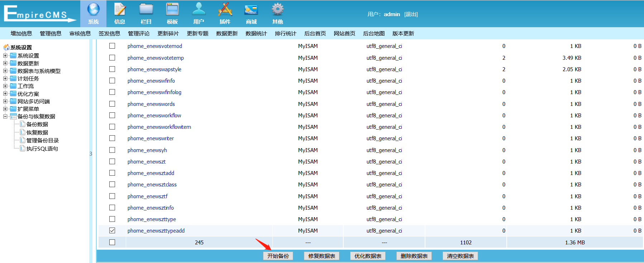Collapse the 备份与恢复数据 tree node
The image size is (644, 263).
5,116
